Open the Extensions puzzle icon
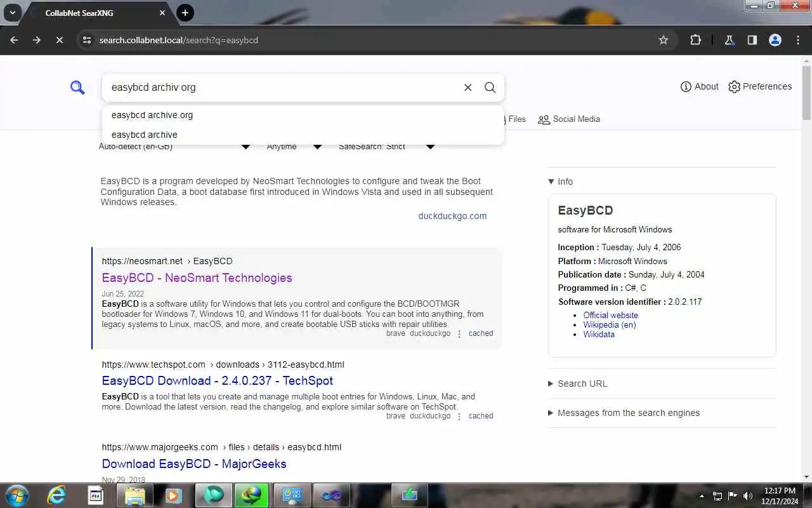The width and height of the screenshot is (812, 508). (x=695, y=40)
